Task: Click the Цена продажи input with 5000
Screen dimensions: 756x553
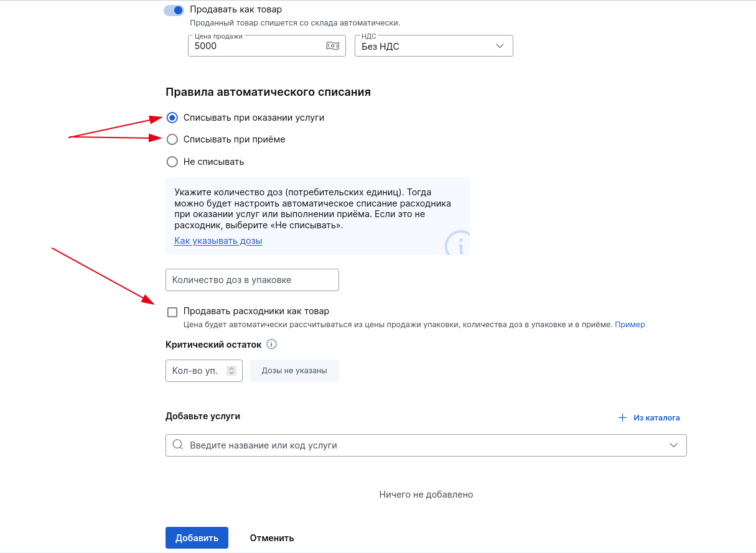Action: pos(267,46)
